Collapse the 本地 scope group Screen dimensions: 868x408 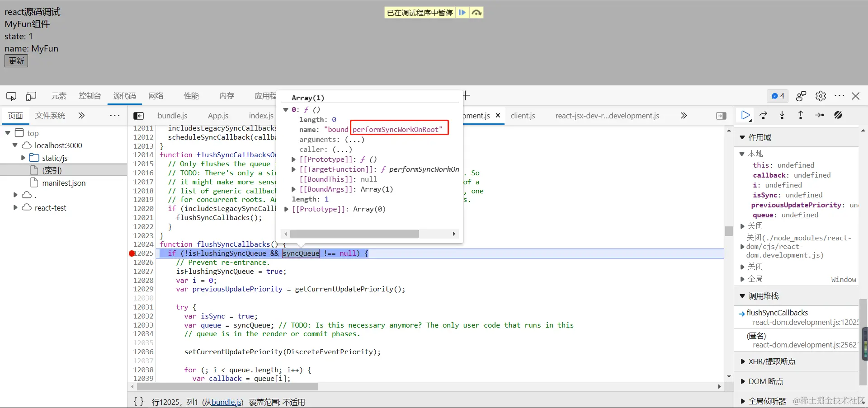[x=742, y=154]
